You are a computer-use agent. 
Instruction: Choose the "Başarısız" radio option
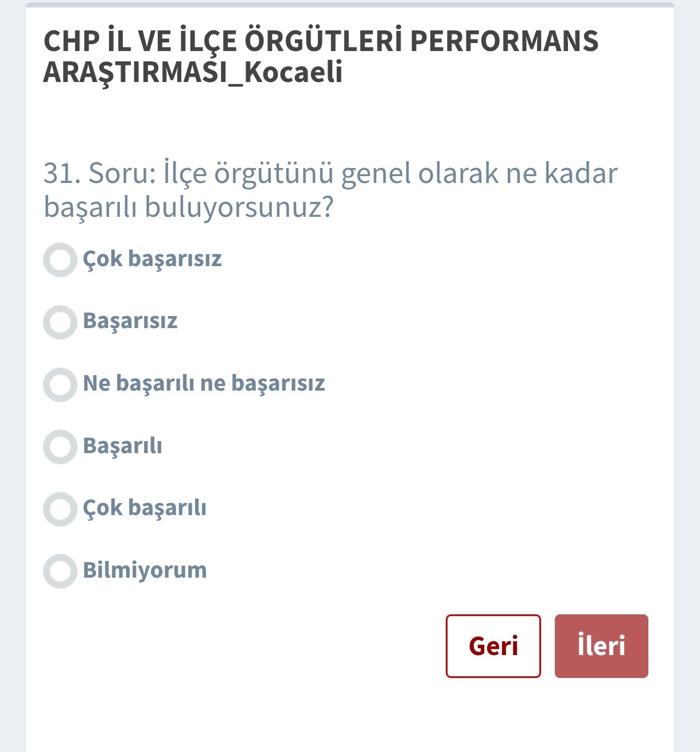click(60, 322)
